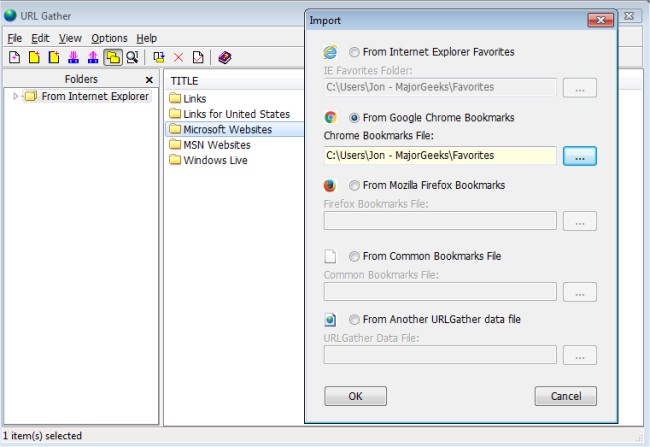The width and height of the screenshot is (650, 447).
Task: Click the blue-bordered yellow new subfolder icon
Action: pos(54,57)
